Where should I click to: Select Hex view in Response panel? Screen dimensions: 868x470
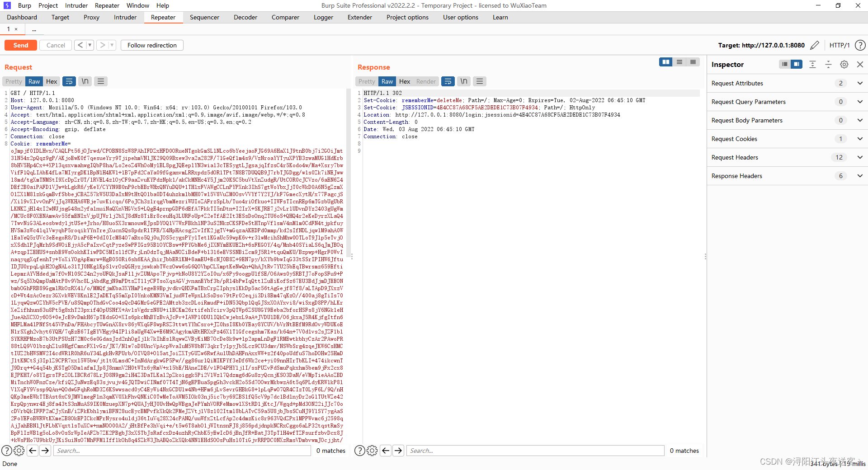point(405,81)
